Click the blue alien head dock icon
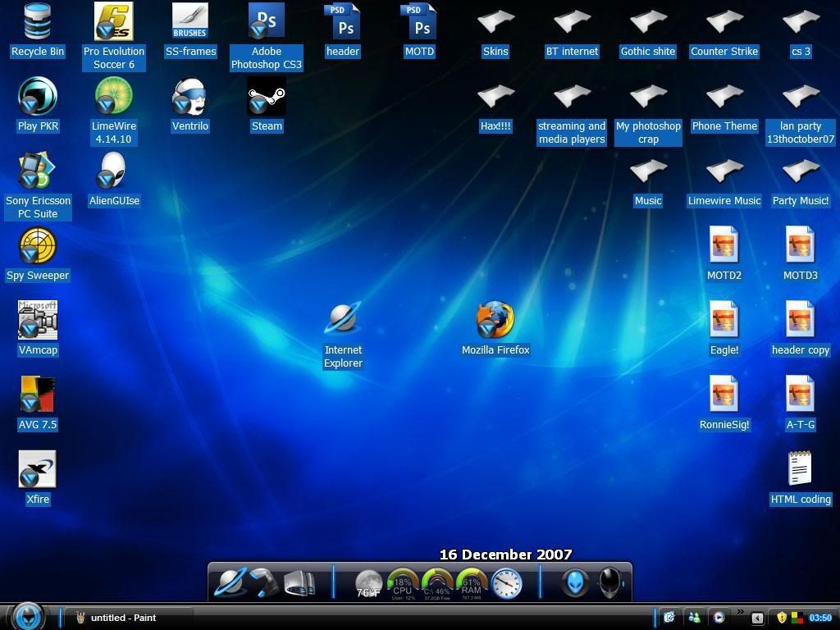840x630 pixels. tap(575, 583)
